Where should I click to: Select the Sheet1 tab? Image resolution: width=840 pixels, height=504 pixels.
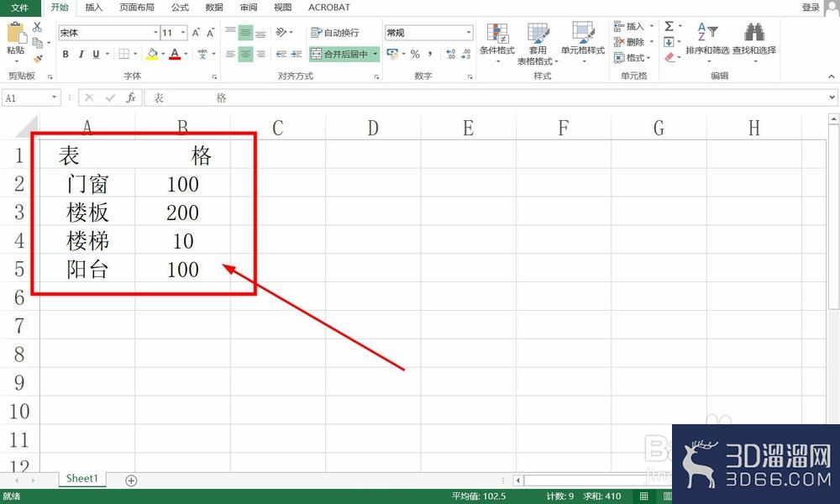(82, 479)
